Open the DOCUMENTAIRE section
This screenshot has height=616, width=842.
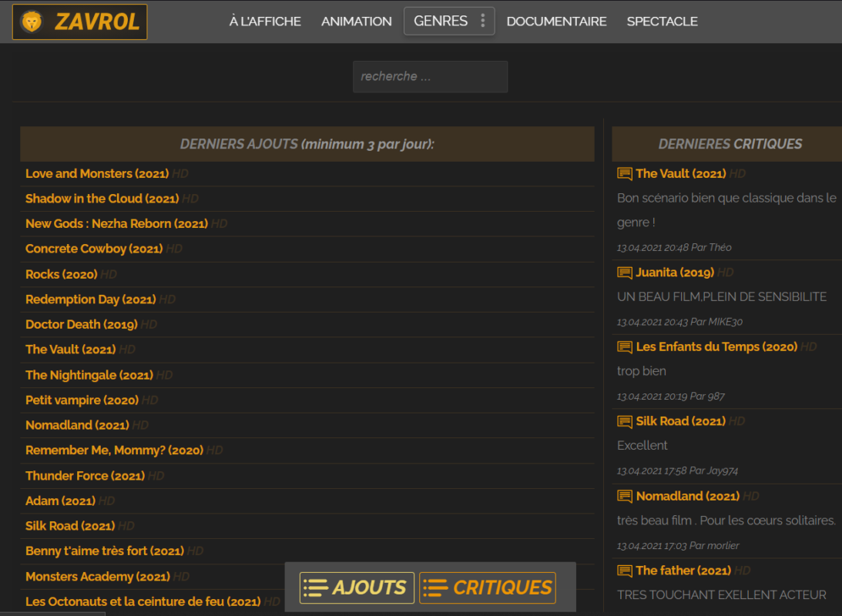point(556,22)
